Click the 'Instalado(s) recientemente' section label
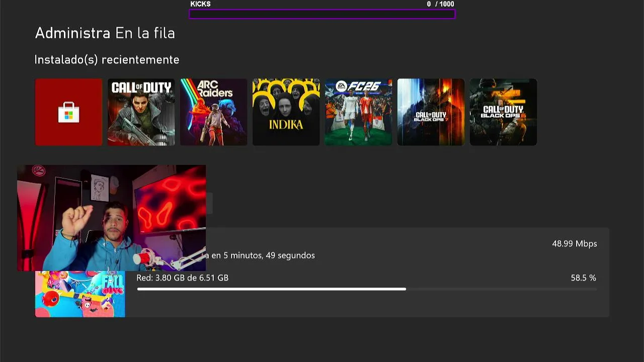This screenshot has height=362, width=644. 107,60
